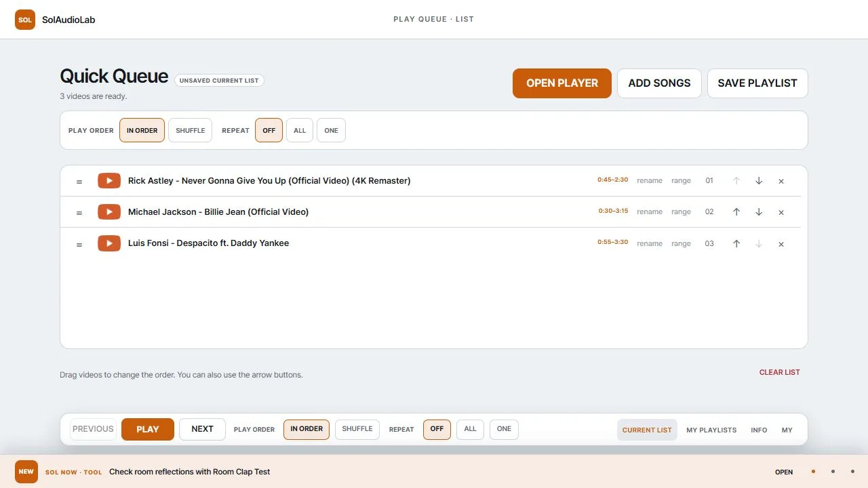Set bottom bar repeat to Off
The image size is (868, 488).
(x=437, y=429)
